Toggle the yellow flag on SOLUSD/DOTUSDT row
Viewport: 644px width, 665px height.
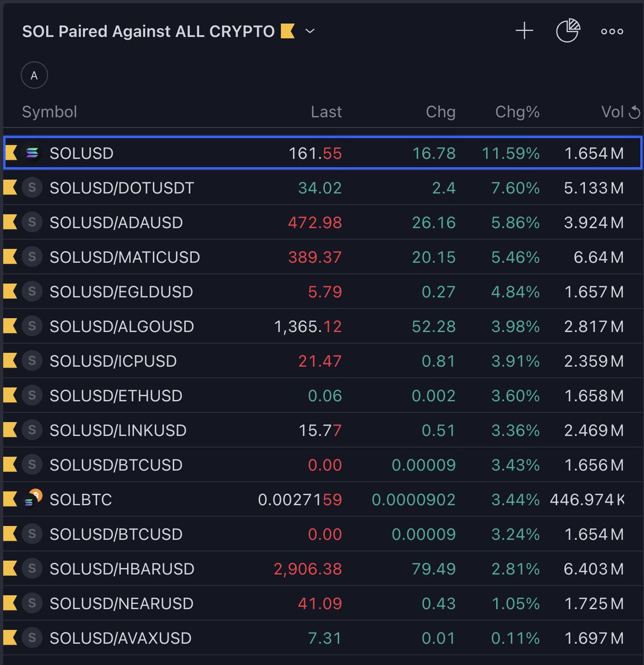point(10,187)
